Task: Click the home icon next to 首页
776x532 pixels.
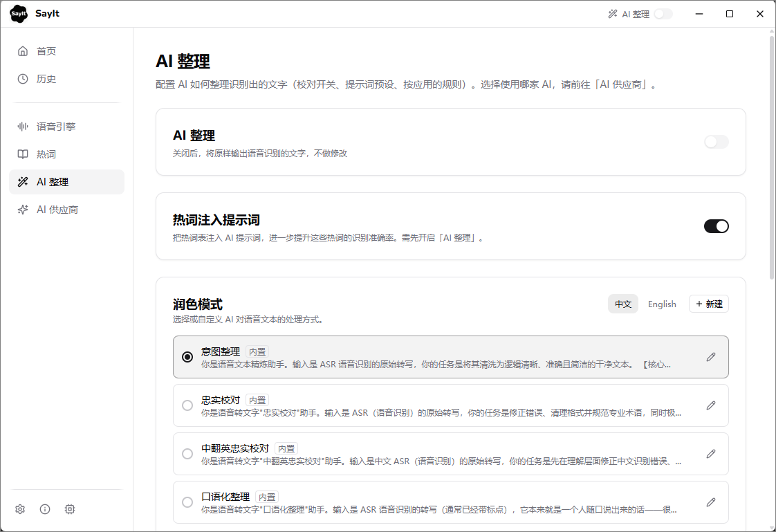Action: [x=23, y=51]
